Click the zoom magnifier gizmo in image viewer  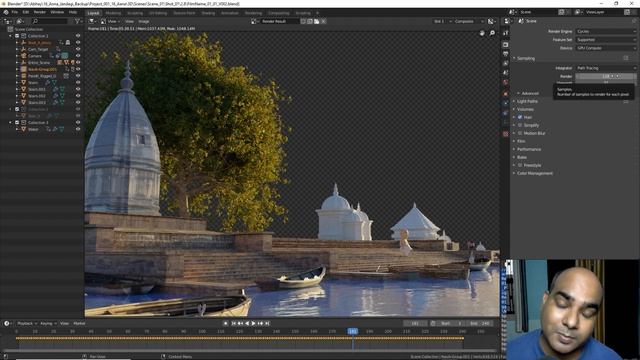[492, 33]
